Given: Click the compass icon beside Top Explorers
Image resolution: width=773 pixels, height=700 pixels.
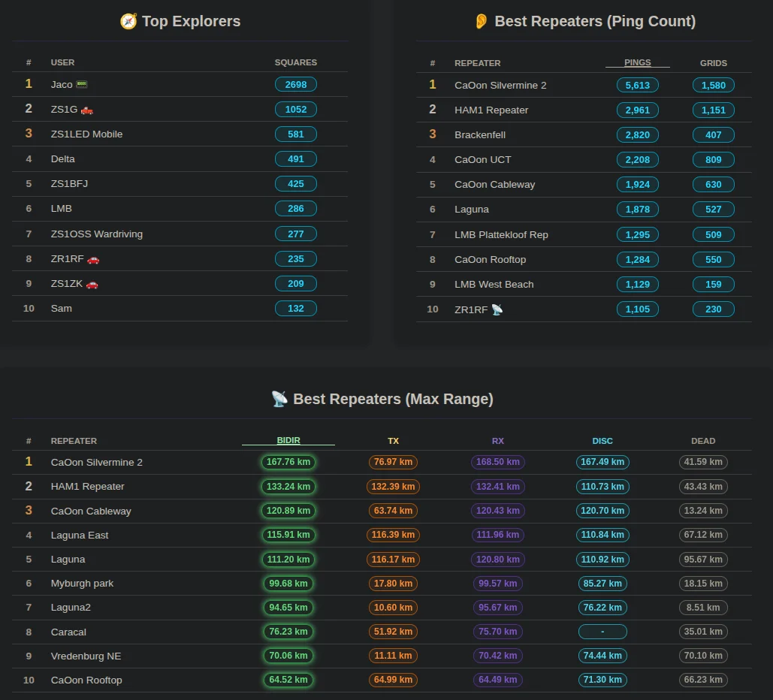Looking at the screenshot, I should pos(128,21).
